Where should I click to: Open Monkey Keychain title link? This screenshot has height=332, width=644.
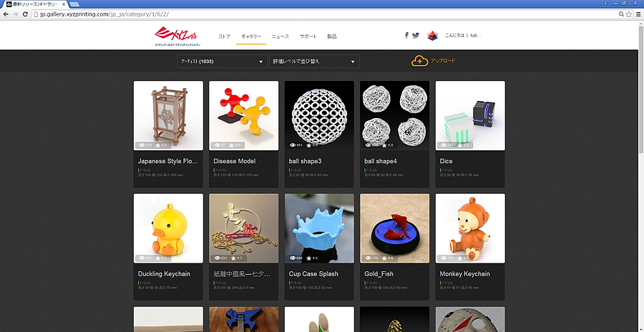click(x=464, y=273)
